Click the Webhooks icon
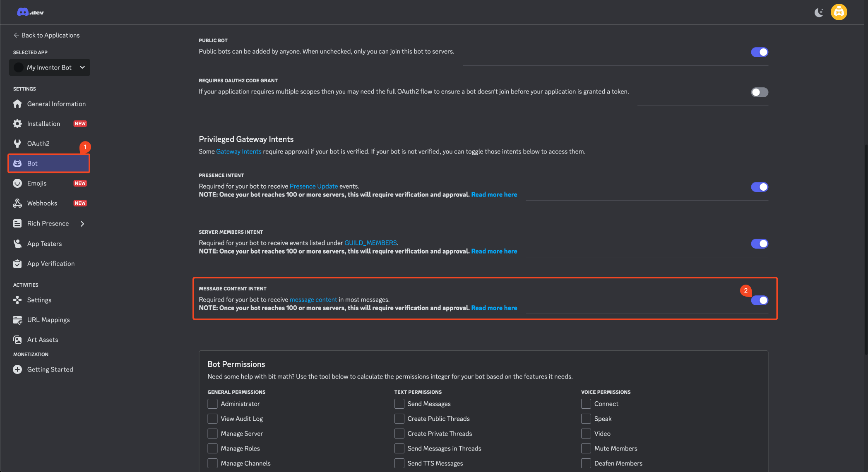The width and height of the screenshot is (868, 472). (x=17, y=203)
